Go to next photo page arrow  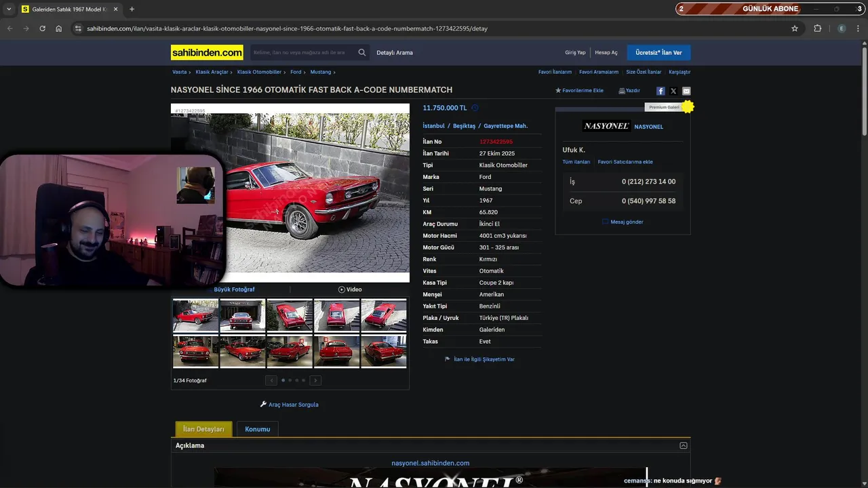tap(315, 380)
